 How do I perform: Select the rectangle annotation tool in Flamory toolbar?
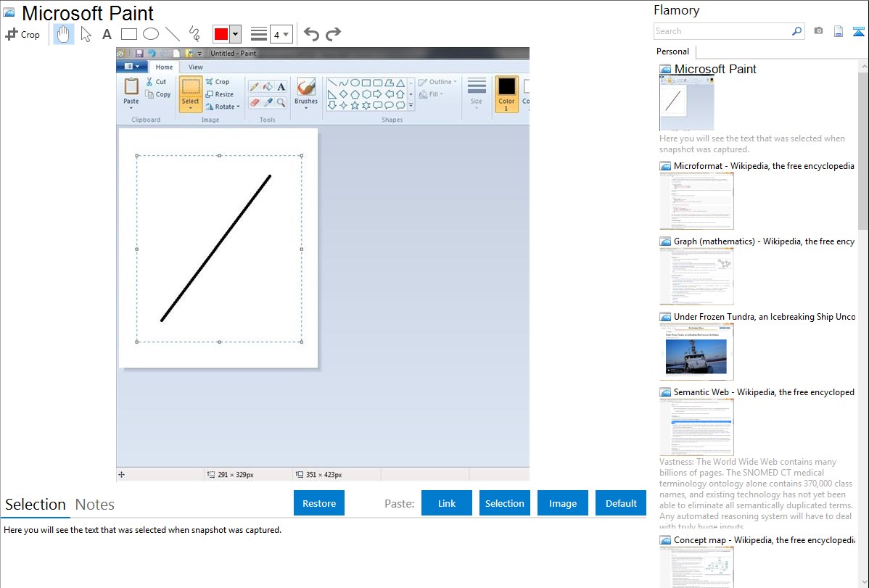point(128,34)
